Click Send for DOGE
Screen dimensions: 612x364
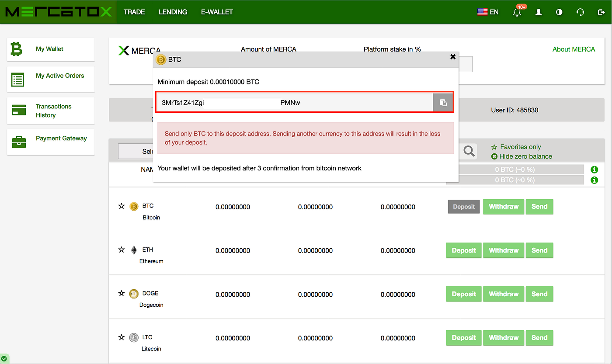[x=539, y=294]
